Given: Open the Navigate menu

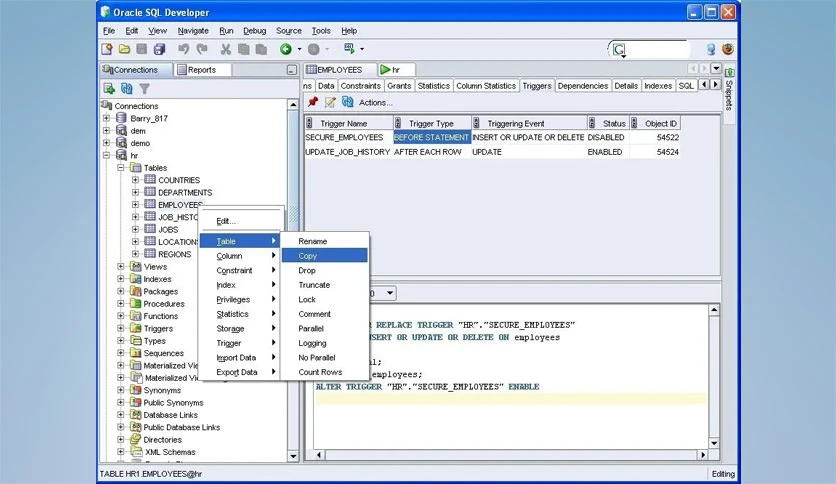Looking at the screenshot, I should click(193, 31).
